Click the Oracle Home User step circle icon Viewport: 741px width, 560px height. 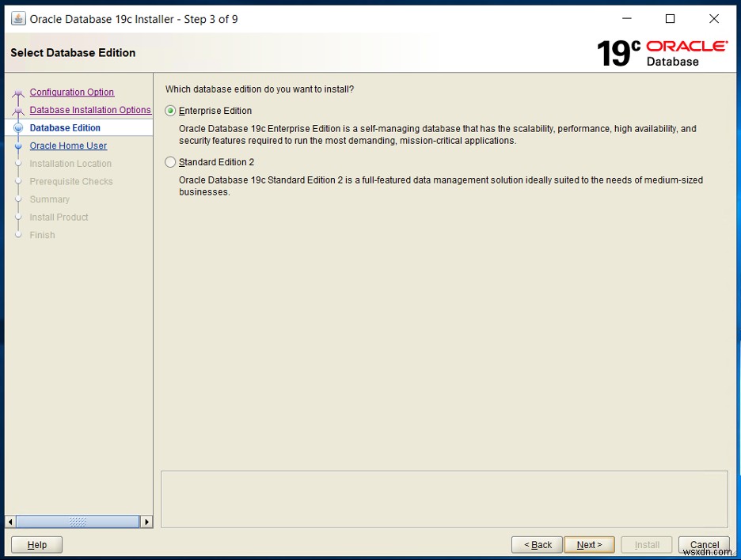coord(17,146)
